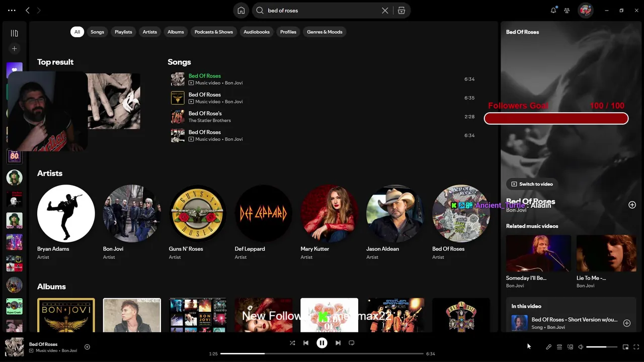Open Someday I'll Be... related video
644x362 pixels.
click(538, 262)
